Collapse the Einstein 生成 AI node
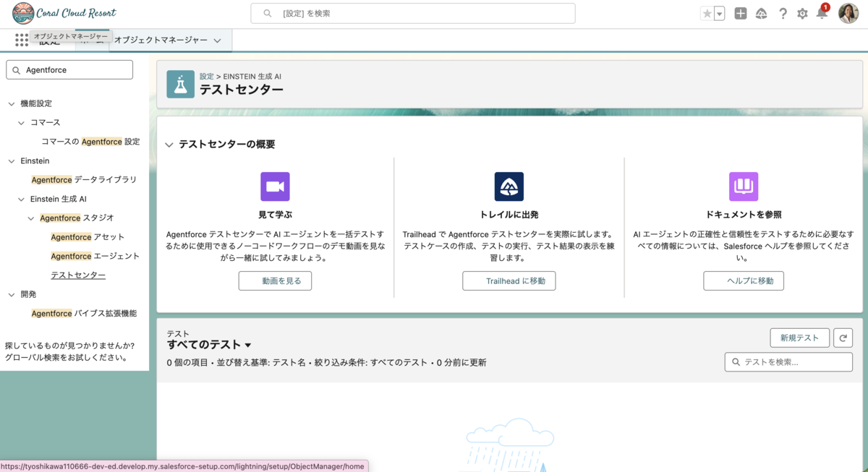Viewport: 868px width, 472px height. coord(22,199)
